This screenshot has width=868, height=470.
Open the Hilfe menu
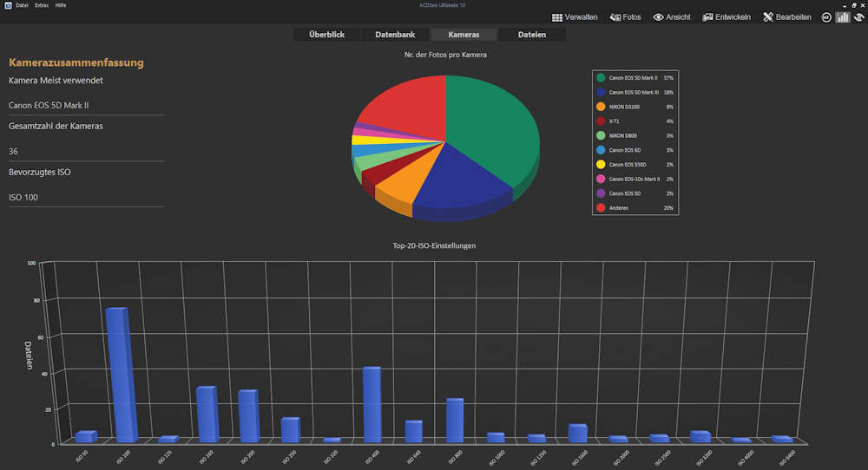coord(60,5)
